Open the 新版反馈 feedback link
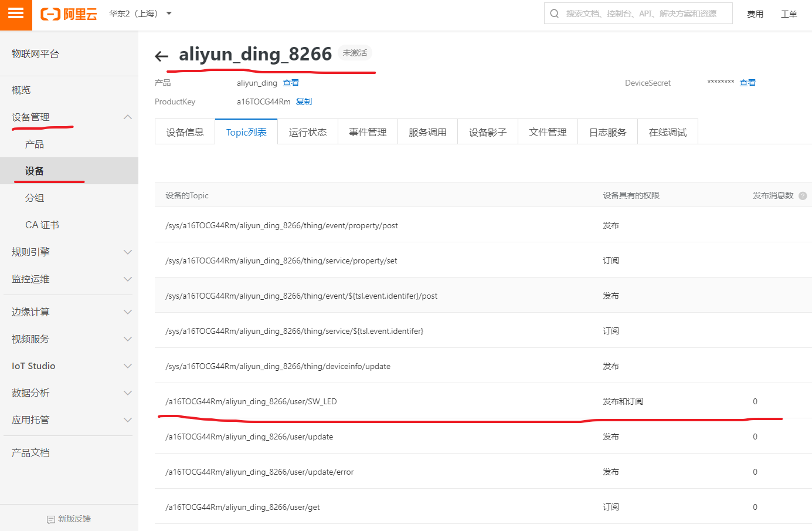Image resolution: width=812 pixels, height=531 pixels. click(69, 519)
